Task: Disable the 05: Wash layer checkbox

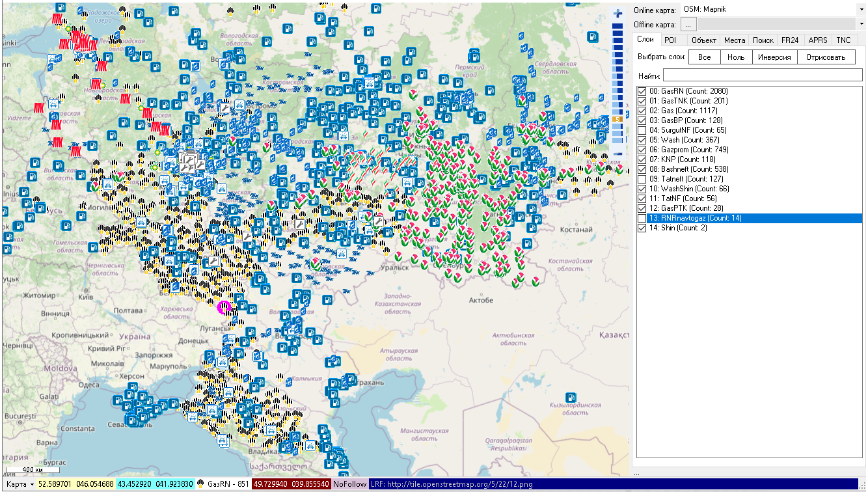Action: tap(642, 140)
